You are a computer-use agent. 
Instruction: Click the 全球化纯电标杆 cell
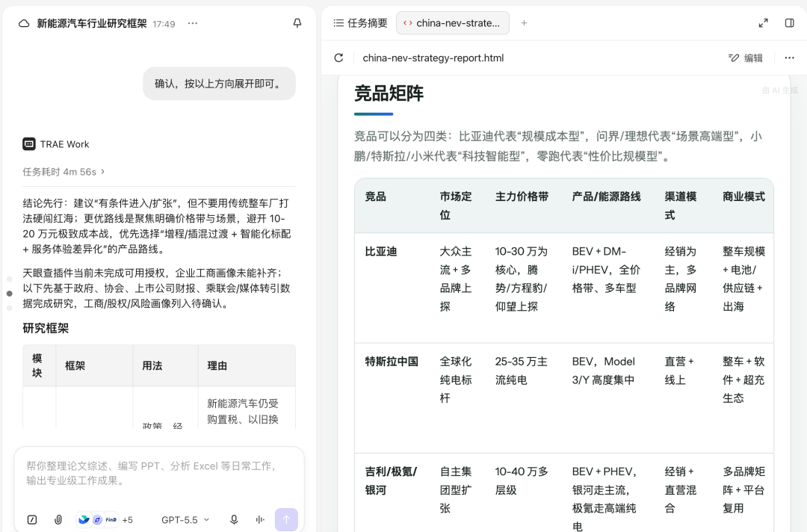pos(456,380)
